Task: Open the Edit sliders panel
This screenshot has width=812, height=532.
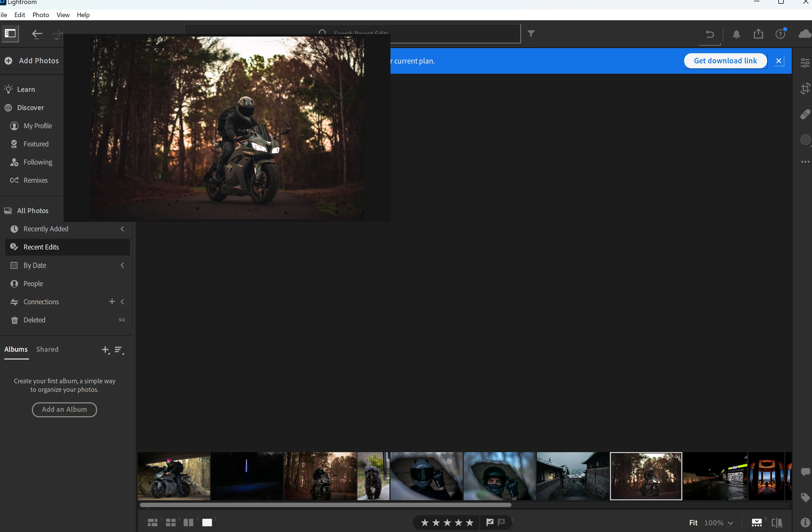Action: tap(805, 63)
